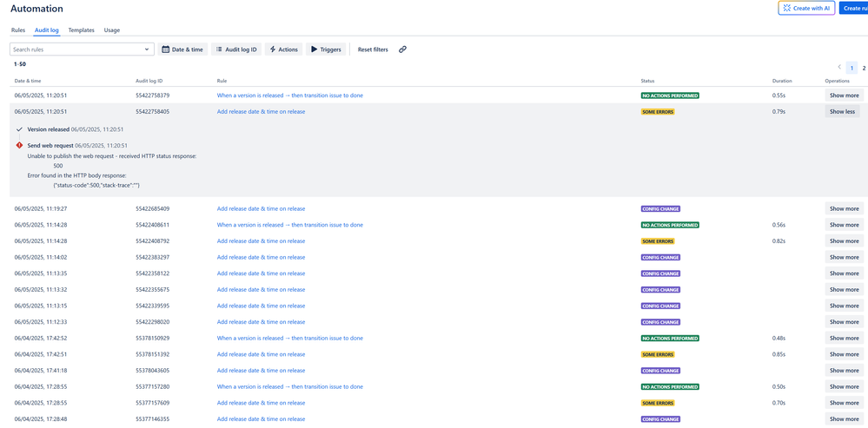Open the Usage tab
The image size is (868, 428).
[x=112, y=30]
